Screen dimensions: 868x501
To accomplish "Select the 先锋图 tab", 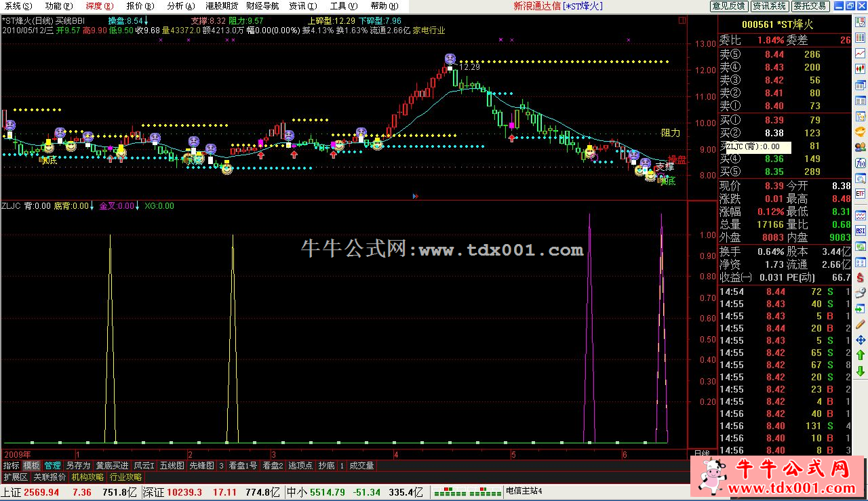I will [x=201, y=466].
